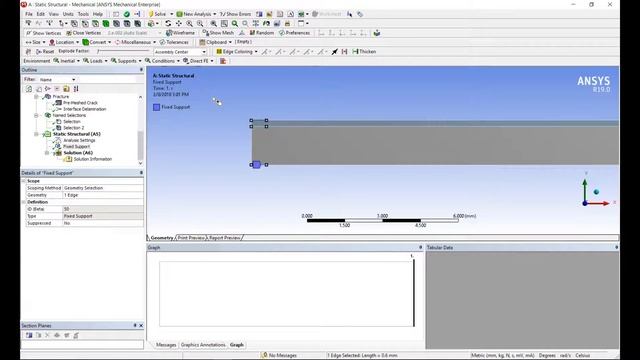Switch to the Messages tab
Image resolution: width=640 pixels, height=360 pixels.
pos(166,345)
